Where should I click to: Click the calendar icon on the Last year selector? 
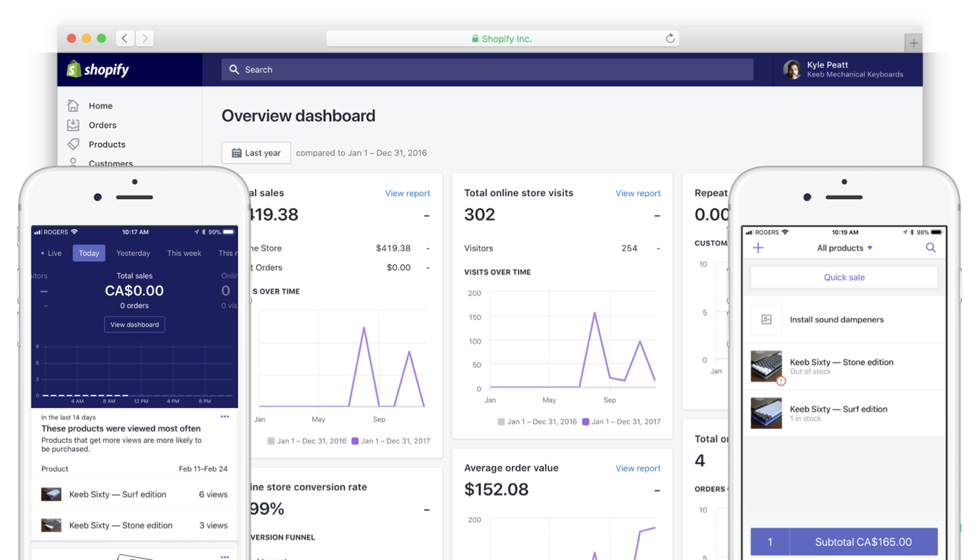pyautogui.click(x=237, y=152)
